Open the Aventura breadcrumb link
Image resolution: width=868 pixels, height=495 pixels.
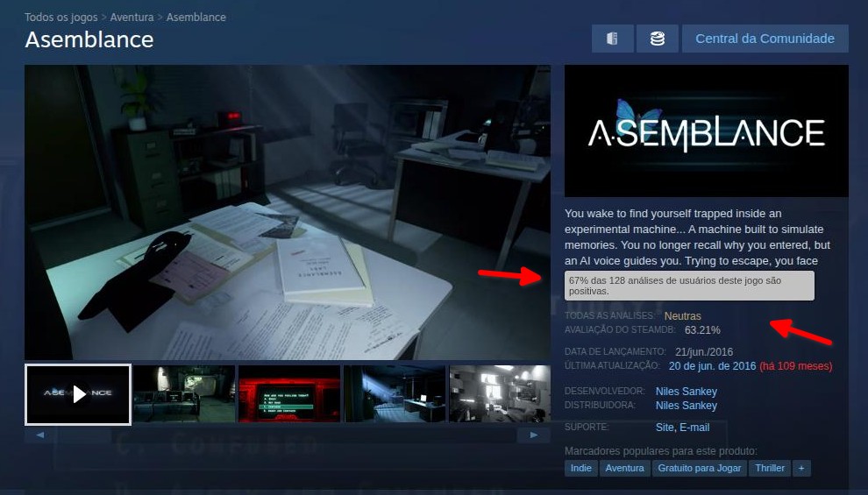(x=132, y=18)
